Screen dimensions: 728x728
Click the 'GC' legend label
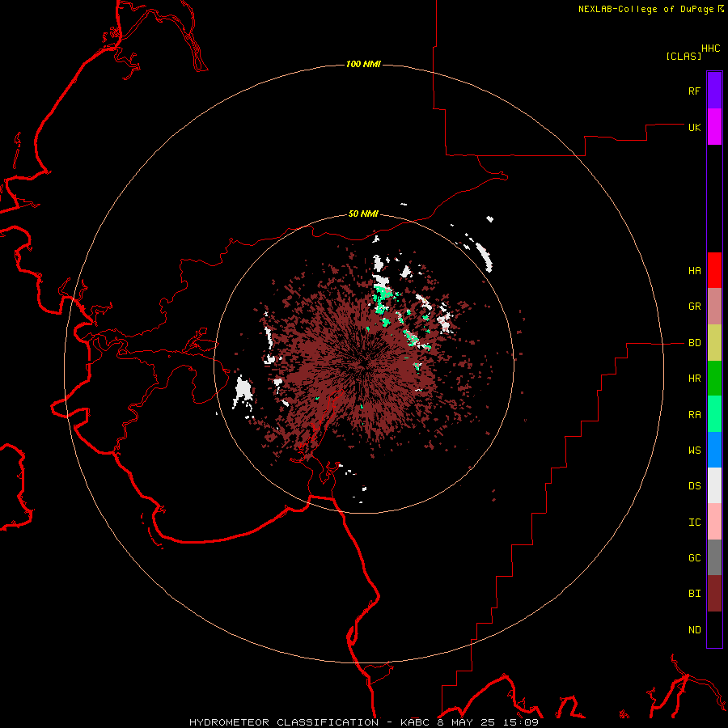[695, 557]
